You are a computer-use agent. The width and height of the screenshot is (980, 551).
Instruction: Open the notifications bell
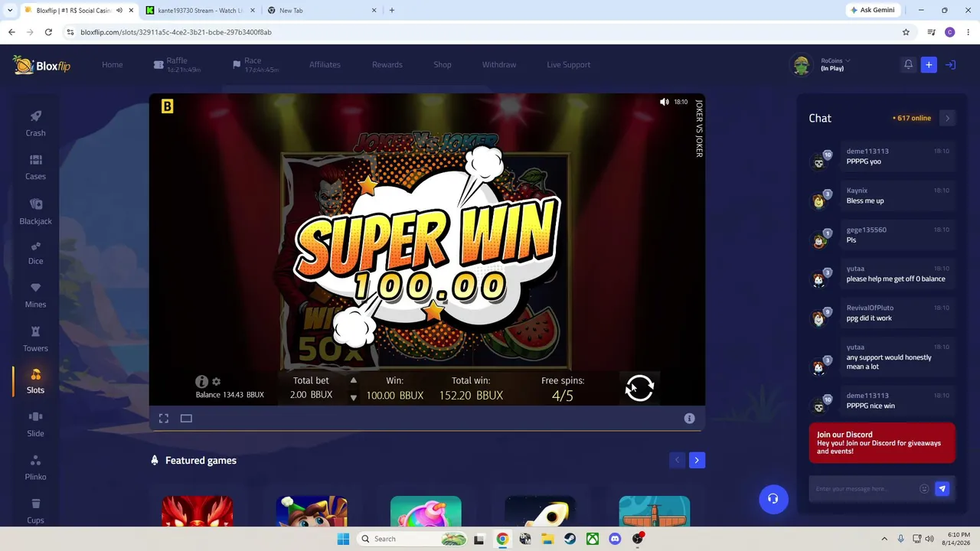[x=908, y=65]
